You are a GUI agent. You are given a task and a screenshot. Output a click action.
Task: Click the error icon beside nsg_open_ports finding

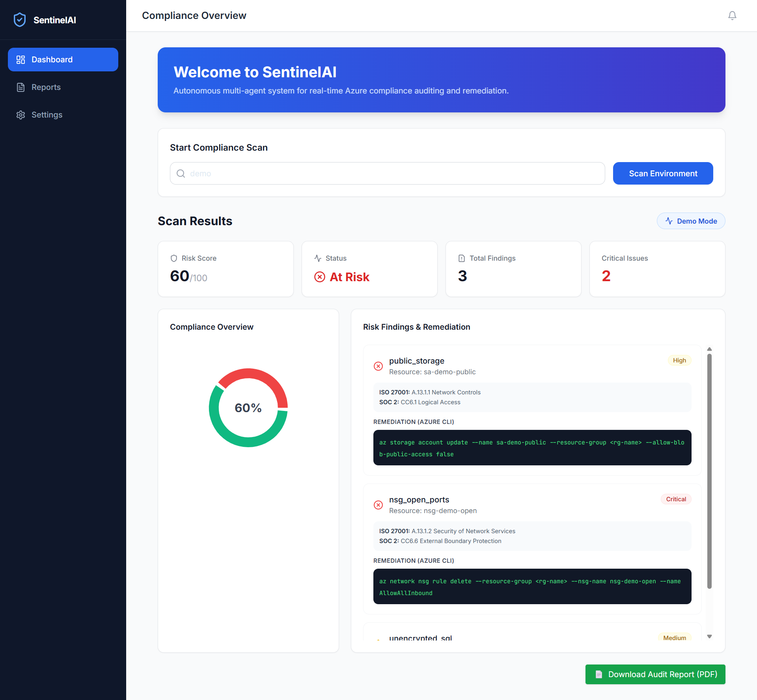click(378, 505)
